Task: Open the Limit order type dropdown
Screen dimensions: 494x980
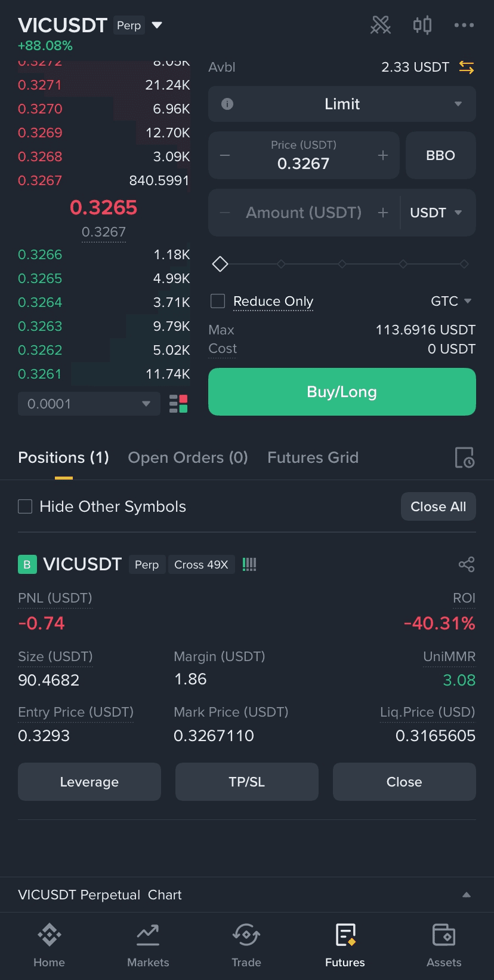Action: (x=342, y=104)
